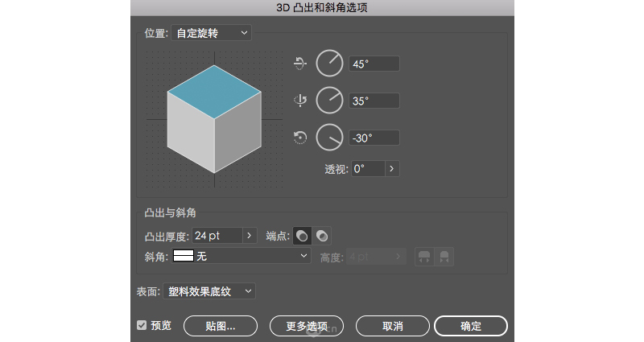Click the Y-axis angle dial
Screen dimensions: 644x342
click(329, 101)
